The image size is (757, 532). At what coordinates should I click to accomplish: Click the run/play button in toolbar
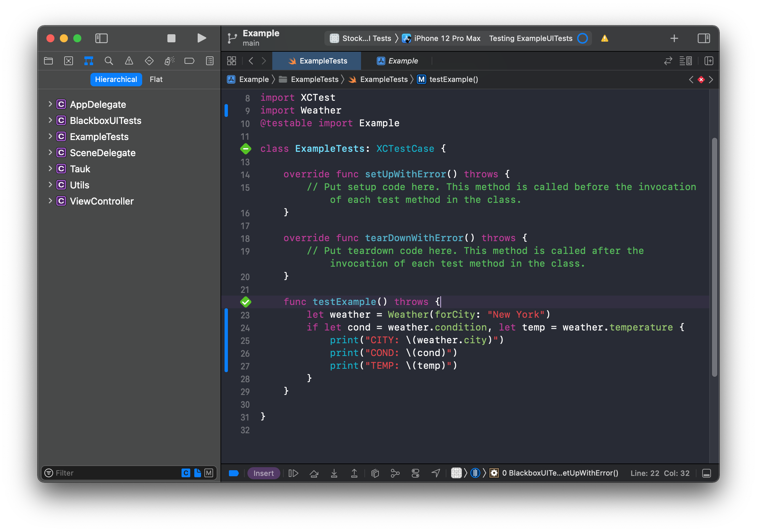(x=201, y=39)
